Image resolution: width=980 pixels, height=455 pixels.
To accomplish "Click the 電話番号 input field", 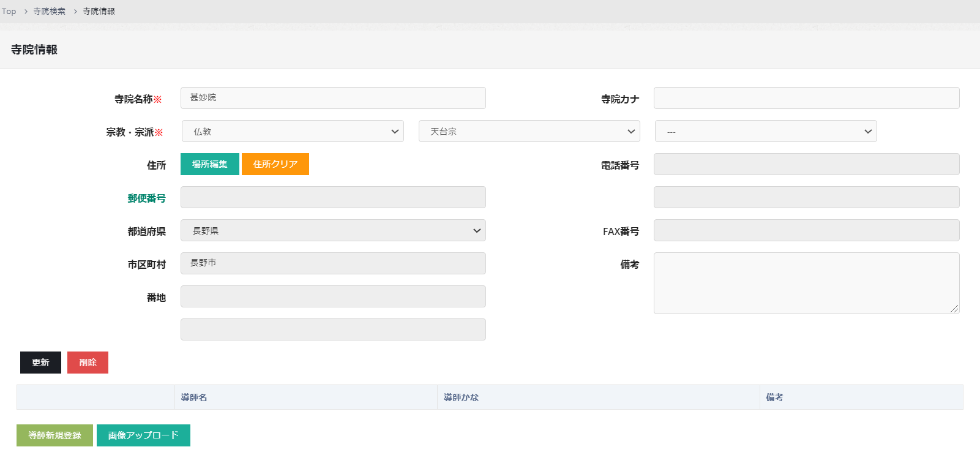I will click(806, 164).
